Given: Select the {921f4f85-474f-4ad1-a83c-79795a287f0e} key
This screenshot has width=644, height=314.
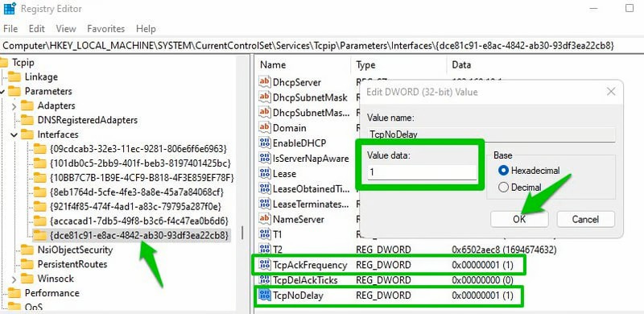Looking at the screenshot, I should coord(135,206).
